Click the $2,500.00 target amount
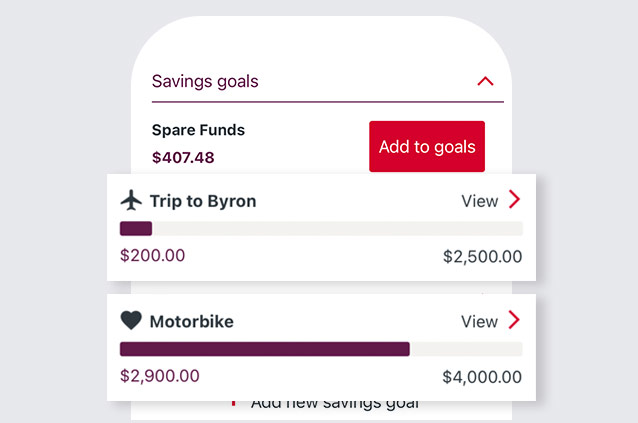The image size is (638, 423). tap(482, 256)
